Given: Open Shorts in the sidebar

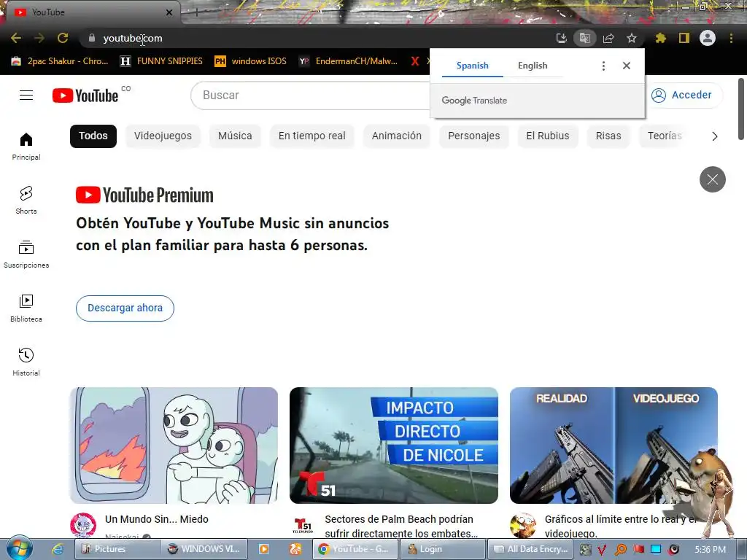Looking at the screenshot, I should [x=26, y=200].
